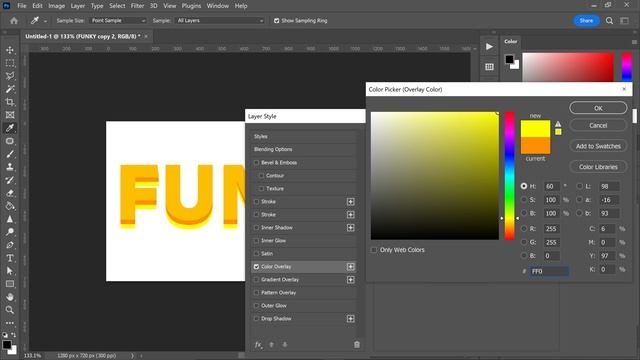Delete effect with trash icon

click(357, 344)
